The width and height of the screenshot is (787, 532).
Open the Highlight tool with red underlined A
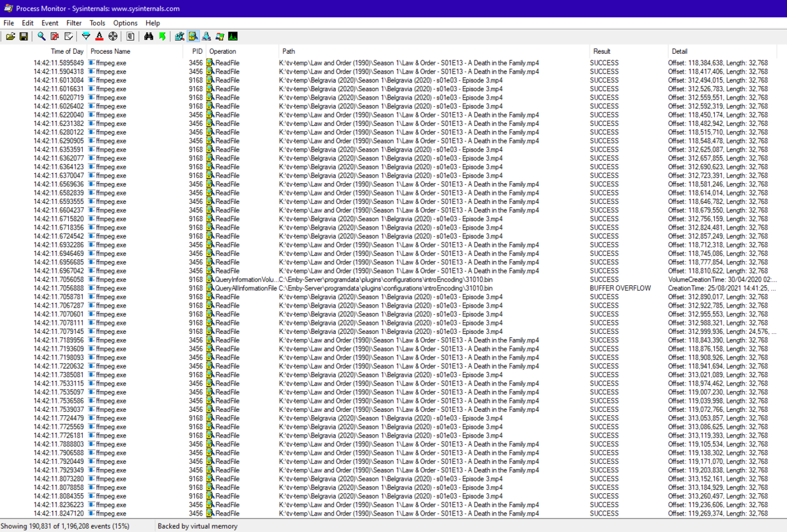(99, 37)
